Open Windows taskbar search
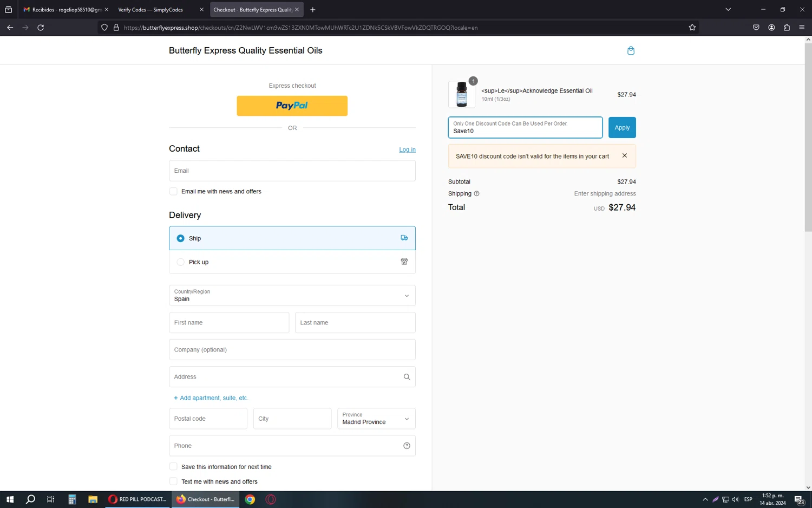Image resolution: width=812 pixels, height=508 pixels. pos(30,499)
